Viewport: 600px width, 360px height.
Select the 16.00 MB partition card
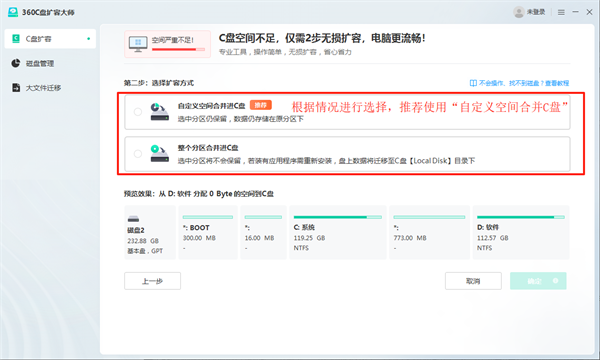263,233
